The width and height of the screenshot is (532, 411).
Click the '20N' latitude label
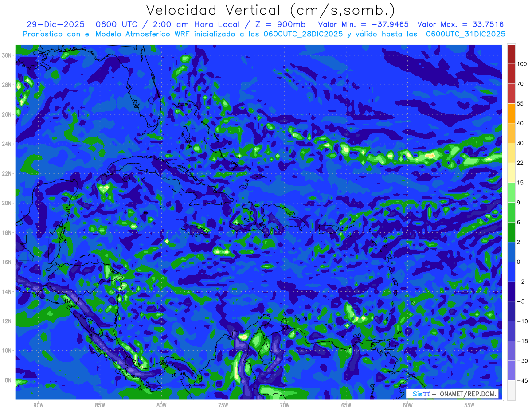(7, 203)
